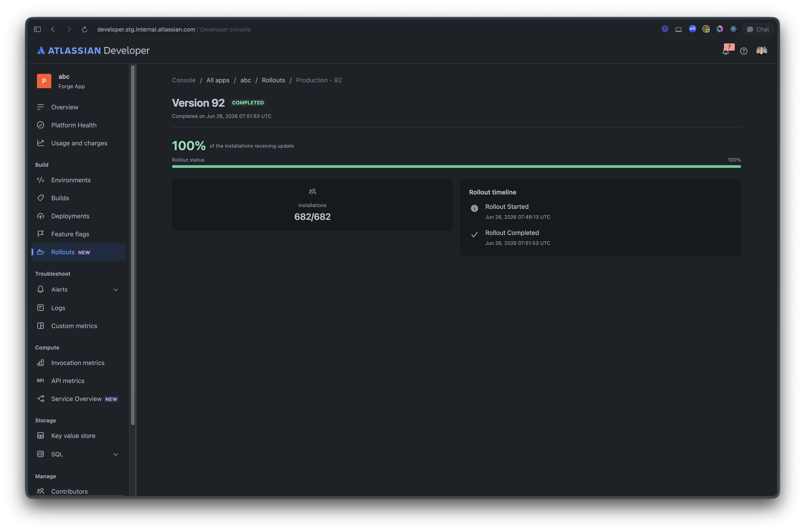Click the Alerts bell icon in sidebar
This screenshot has height=532, width=805.
click(40, 289)
